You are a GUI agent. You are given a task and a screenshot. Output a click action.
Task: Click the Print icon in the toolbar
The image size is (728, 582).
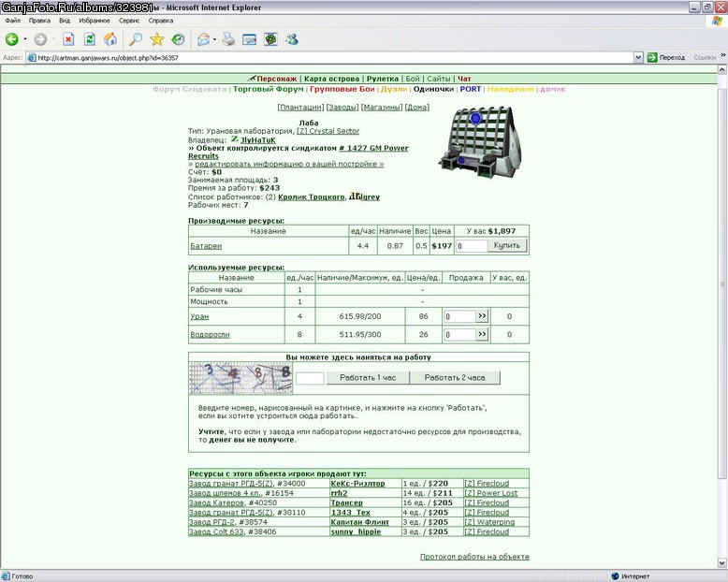tap(228, 39)
